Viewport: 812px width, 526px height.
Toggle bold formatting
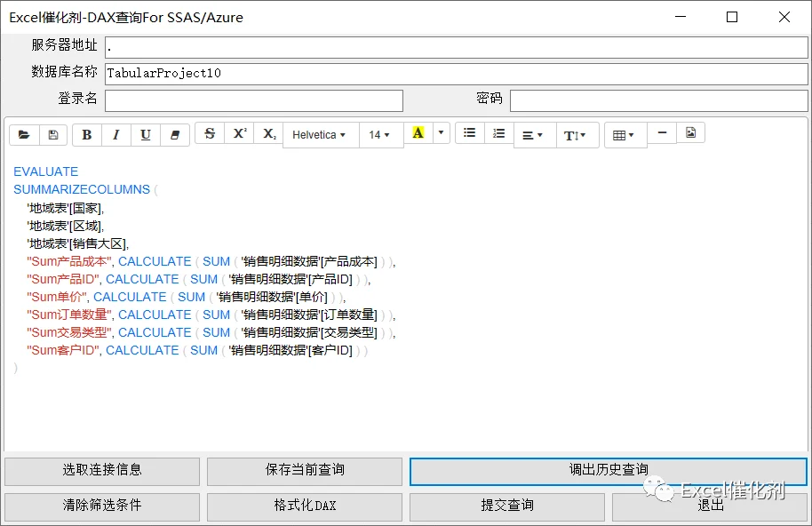[x=87, y=134]
